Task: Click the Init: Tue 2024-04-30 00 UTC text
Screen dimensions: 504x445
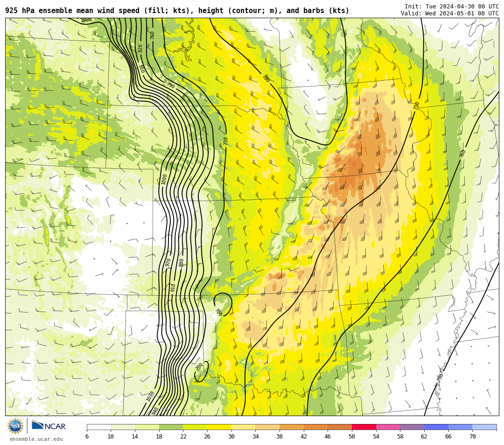Action: tap(452, 7)
